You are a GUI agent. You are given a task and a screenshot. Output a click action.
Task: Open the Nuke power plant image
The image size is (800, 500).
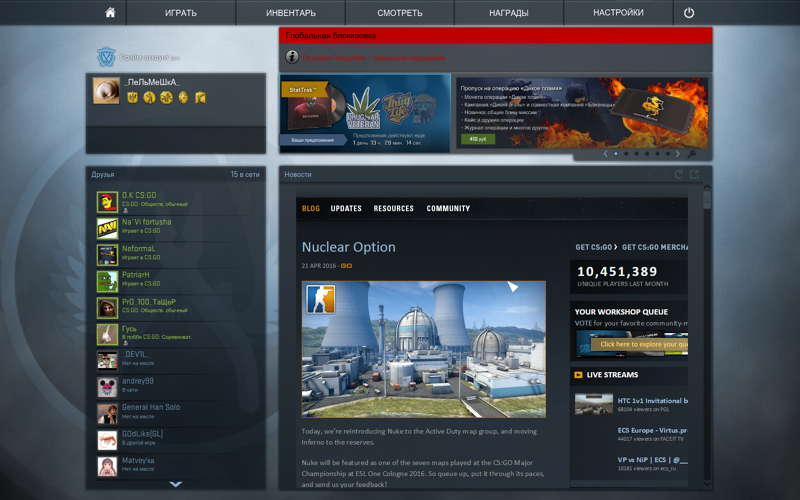[x=423, y=349]
